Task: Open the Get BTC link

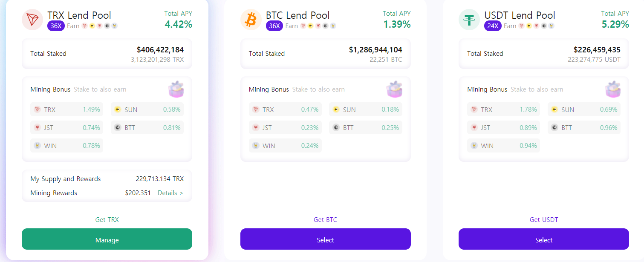Action: tap(325, 220)
